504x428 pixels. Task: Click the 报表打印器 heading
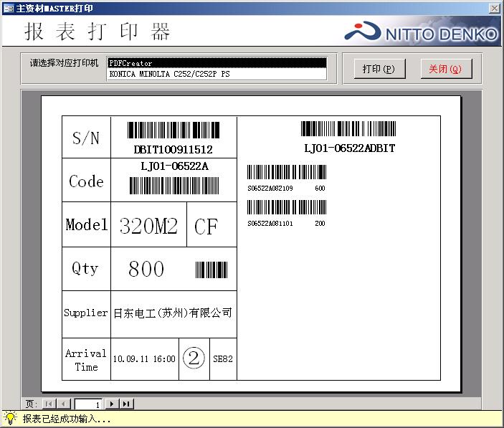[97, 32]
